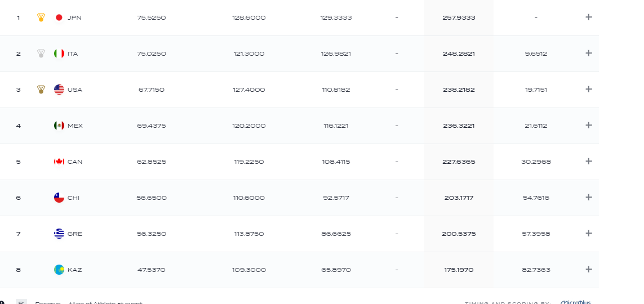The height and width of the screenshot is (304, 644).
Task: Expand the KAZ row details
Action: 589,270
